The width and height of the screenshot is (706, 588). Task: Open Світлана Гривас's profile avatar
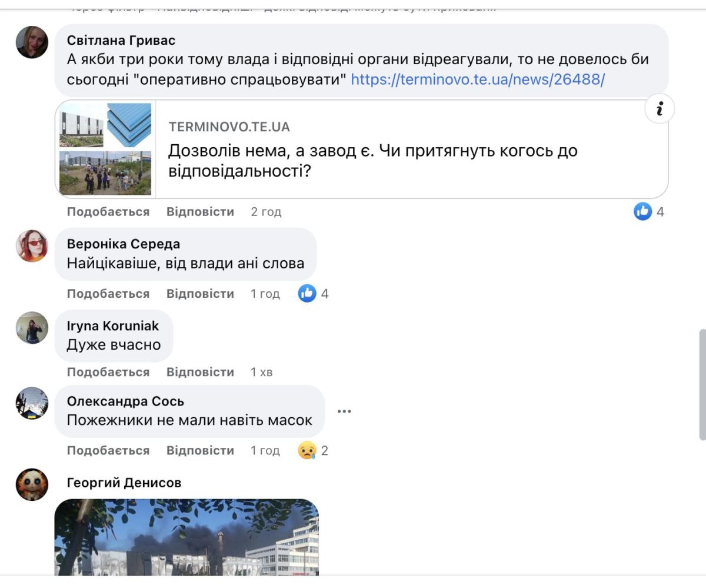(x=32, y=42)
